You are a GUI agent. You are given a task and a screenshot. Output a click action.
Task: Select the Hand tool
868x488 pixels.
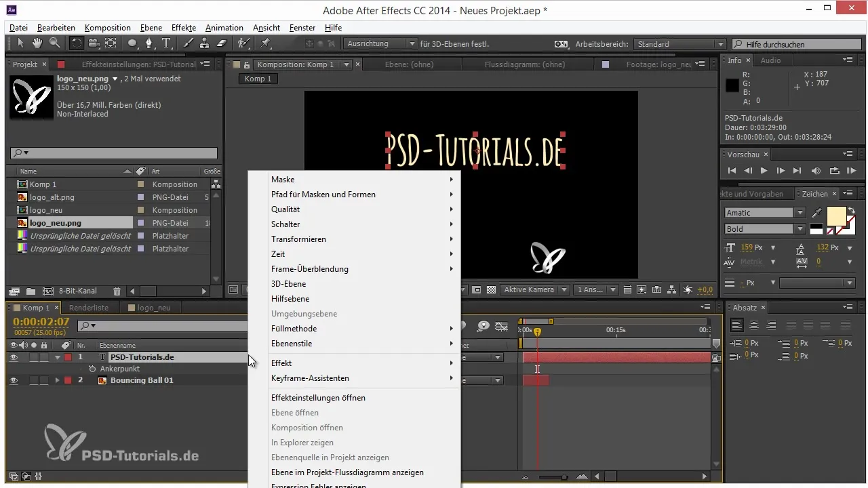37,43
